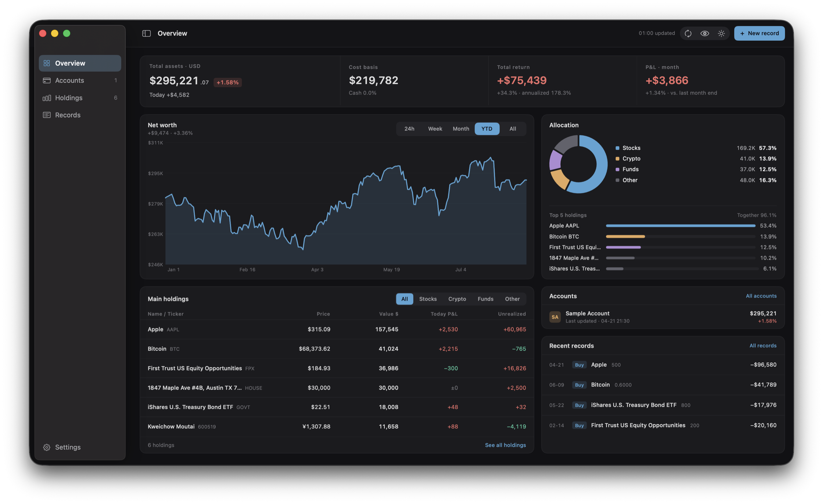This screenshot has height=504, width=823.
Task: Select the Month chart range
Action: (461, 129)
